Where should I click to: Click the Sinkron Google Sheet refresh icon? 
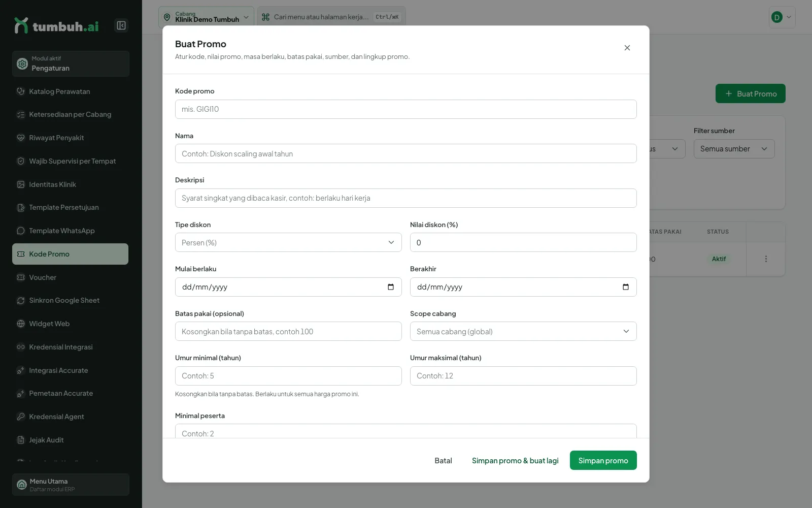(21, 300)
